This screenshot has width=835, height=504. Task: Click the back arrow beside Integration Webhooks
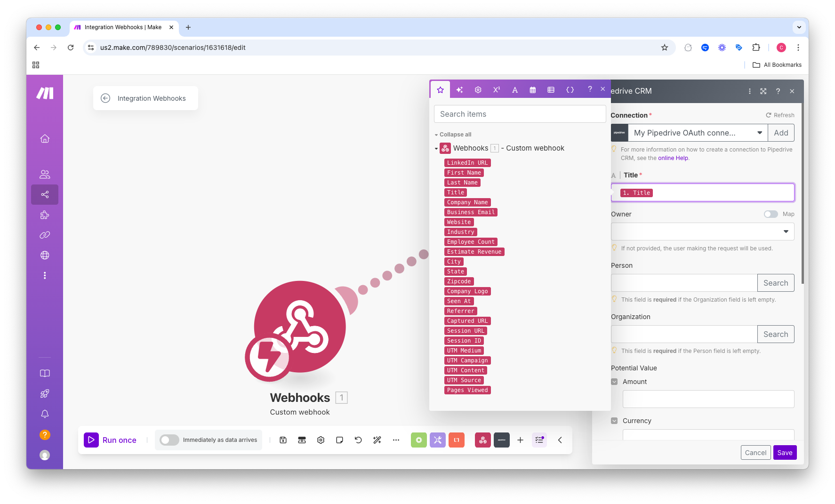[x=105, y=98]
